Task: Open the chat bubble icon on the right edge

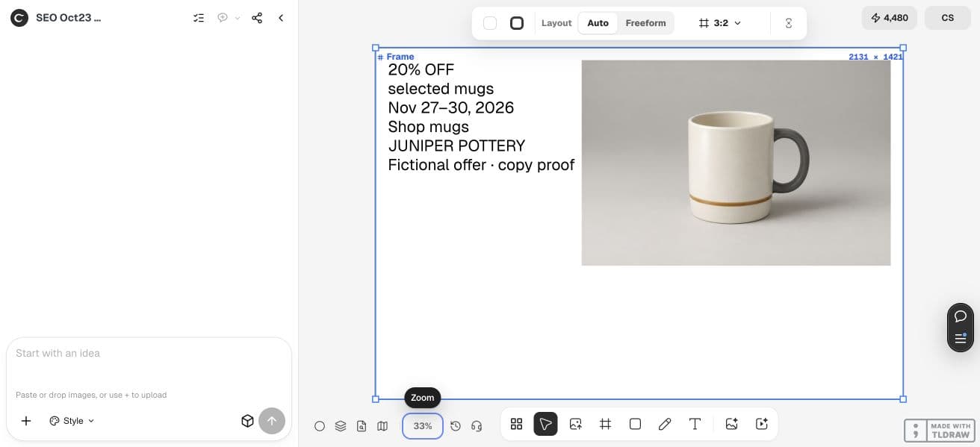Action: pyautogui.click(x=961, y=316)
